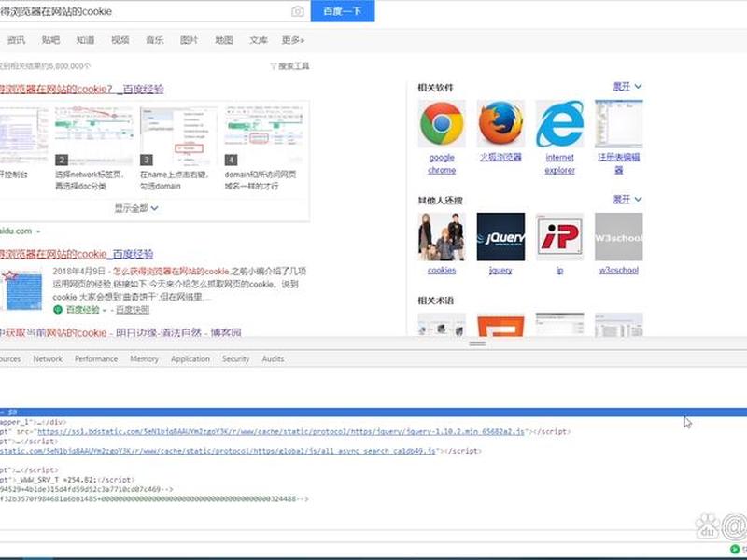Click the 注册表编辑器 screenshot thumbnail
The height and width of the screenshot is (560, 747).
click(x=619, y=123)
